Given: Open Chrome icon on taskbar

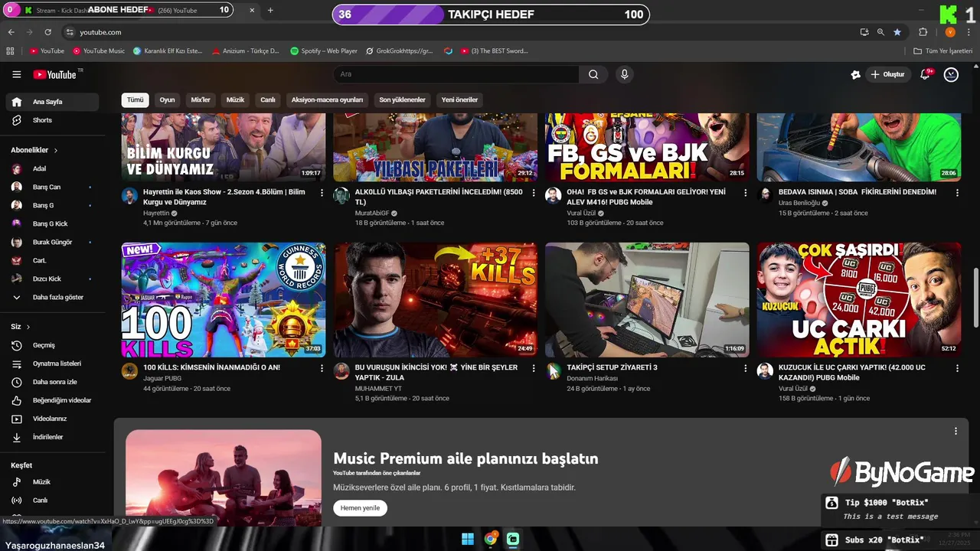Looking at the screenshot, I should point(491,539).
